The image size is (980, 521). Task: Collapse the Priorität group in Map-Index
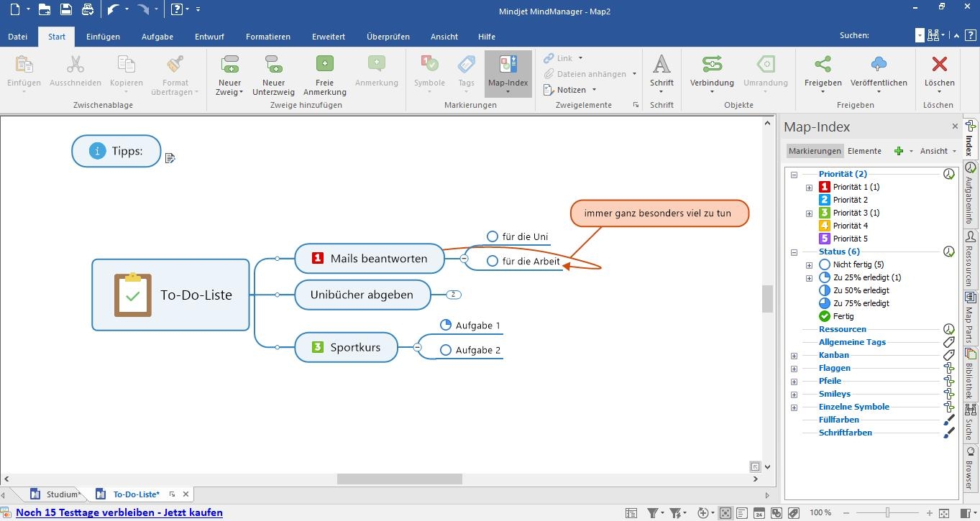(x=794, y=175)
